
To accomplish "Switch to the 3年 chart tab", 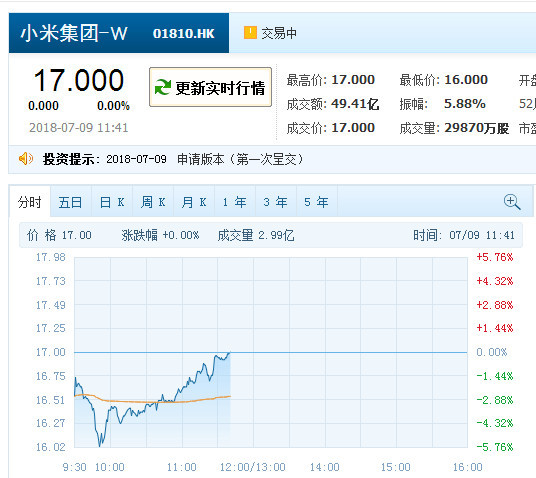I will click(276, 202).
